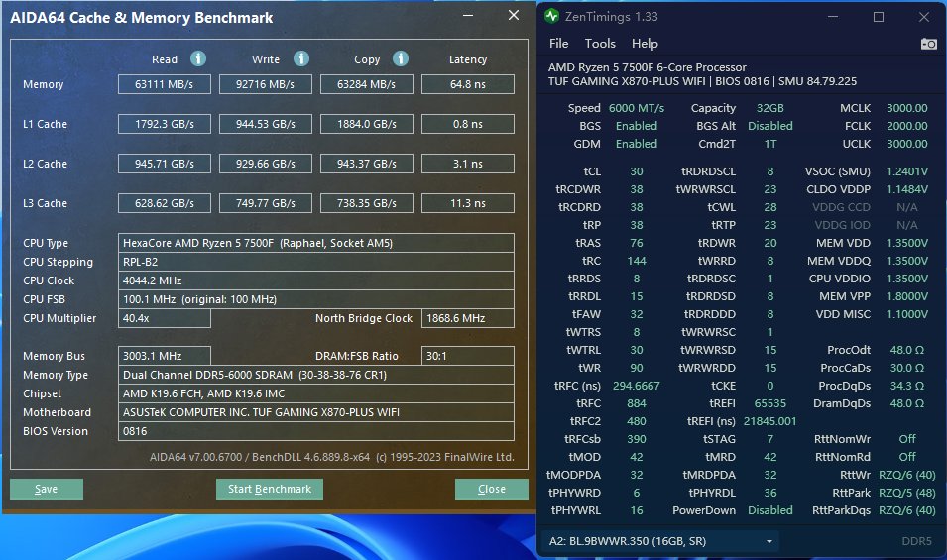The height and width of the screenshot is (560, 947).
Task: Click FCLK value 2000.00
Action: [x=906, y=126]
